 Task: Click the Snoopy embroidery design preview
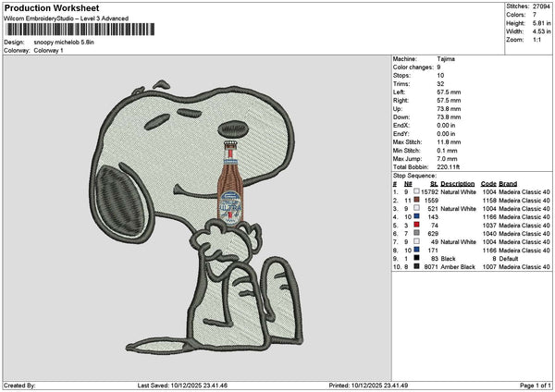[197, 217]
